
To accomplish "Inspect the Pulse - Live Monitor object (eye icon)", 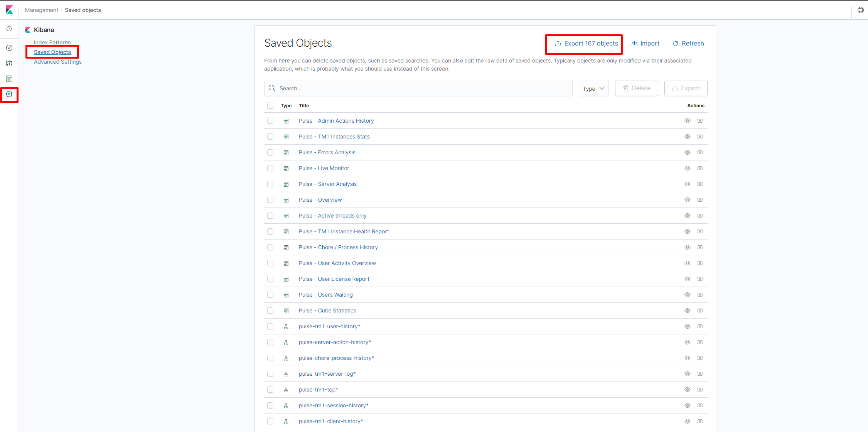I will [687, 168].
